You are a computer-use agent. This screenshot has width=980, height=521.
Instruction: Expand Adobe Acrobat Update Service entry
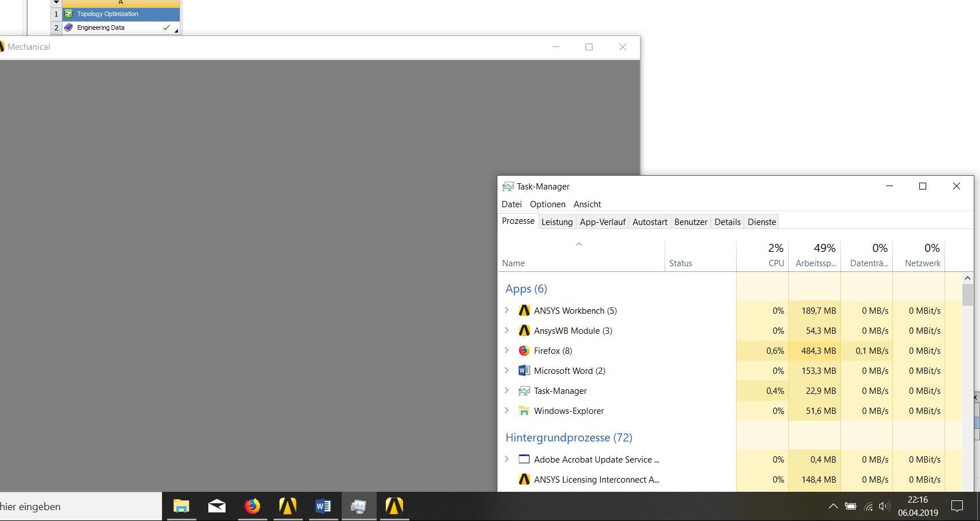pos(507,459)
